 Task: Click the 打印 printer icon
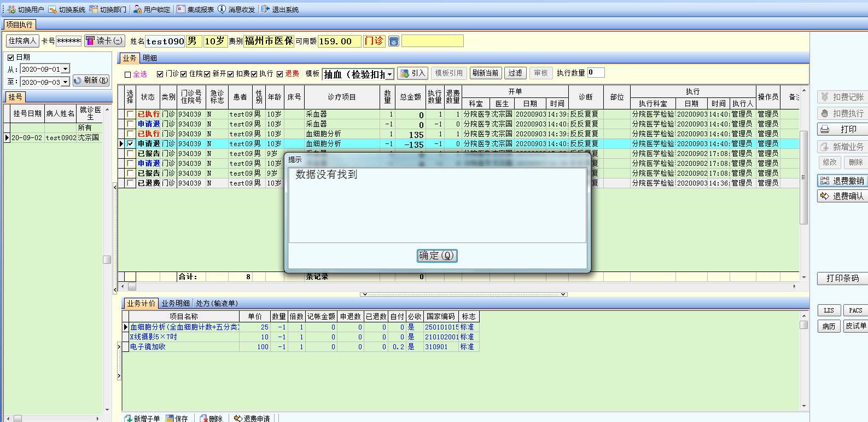(x=825, y=129)
